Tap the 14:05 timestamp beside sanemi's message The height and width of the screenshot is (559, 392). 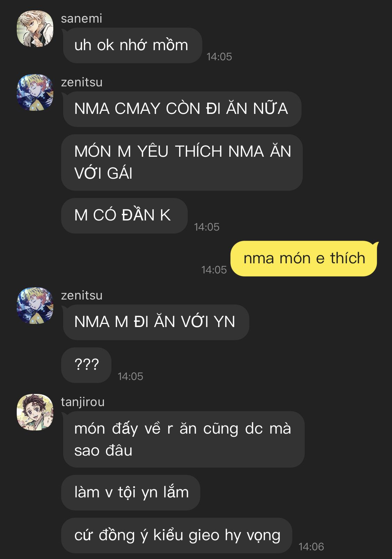click(219, 57)
